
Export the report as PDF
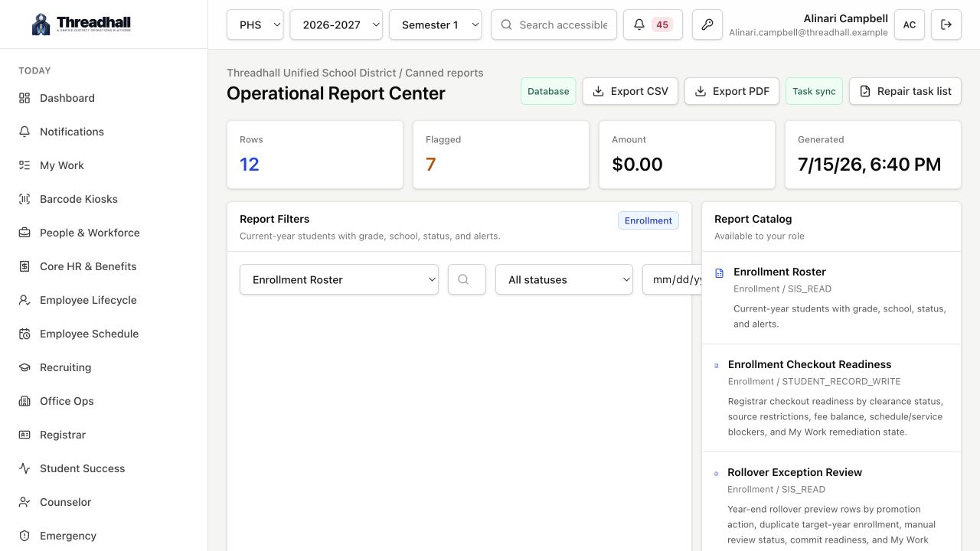732,91
